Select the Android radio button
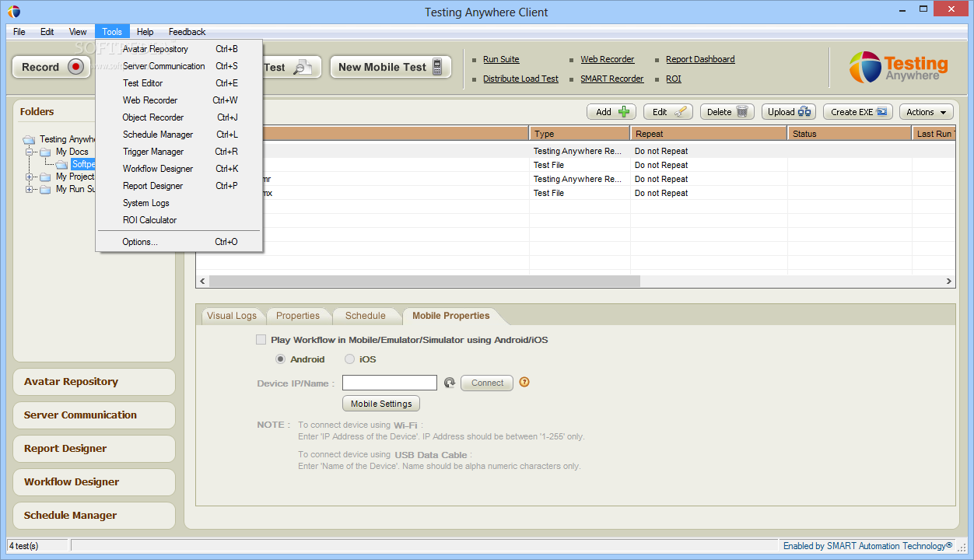Viewport: 974px width, 560px height. coord(281,359)
